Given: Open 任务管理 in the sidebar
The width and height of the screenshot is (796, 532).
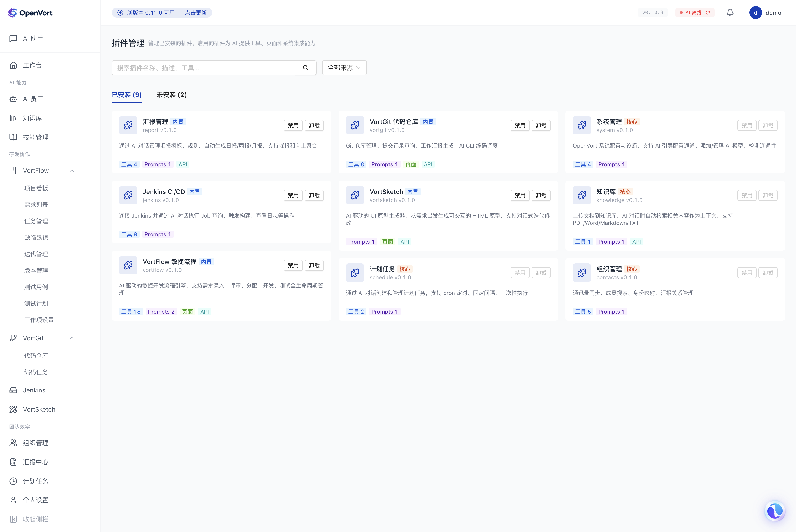Looking at the screenshot, I should click(x=36, y=221).
